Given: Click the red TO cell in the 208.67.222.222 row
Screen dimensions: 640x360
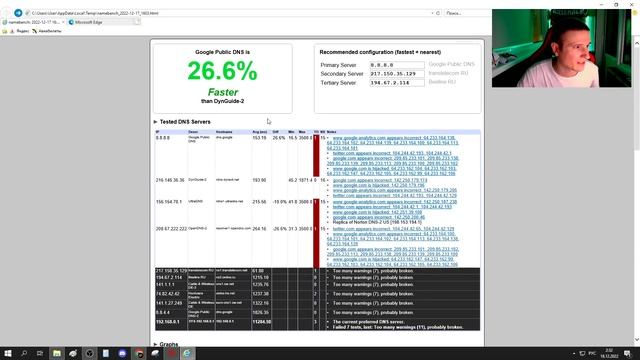Looking at the screenshot, I should pyautogui.click(x=316, y=247).
